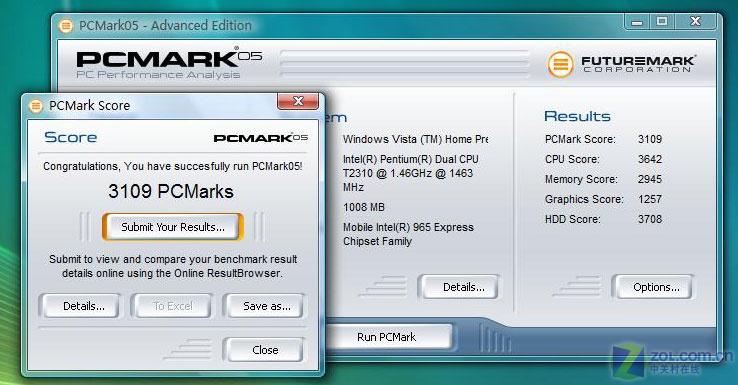Image resolution: width=738 pixels, height=385 pixels.
Task: Click the Windows Vista (TM) Home text
Action: point(416,139)
